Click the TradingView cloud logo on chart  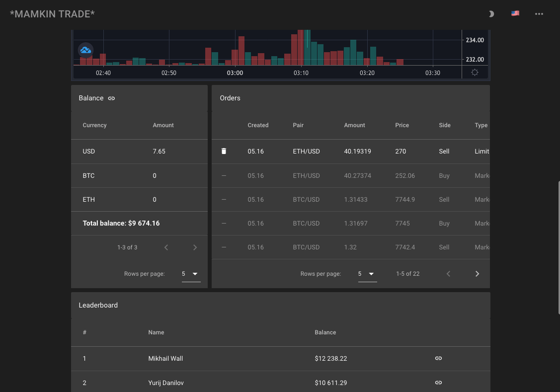click(x=85, y=50)
